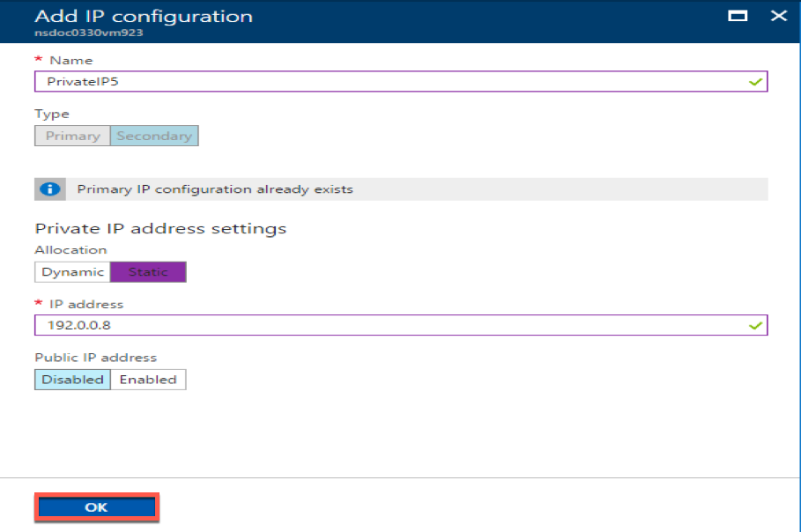Click the green checkmark in IP address field
Image resolution: width=801 pixels, height=532 pixels.
click(x=755, y=325)
